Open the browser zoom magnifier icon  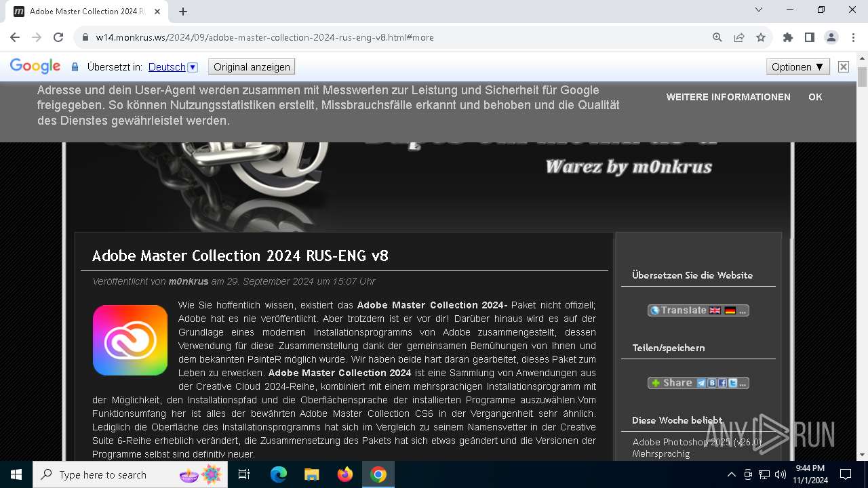tap(717, 37)
